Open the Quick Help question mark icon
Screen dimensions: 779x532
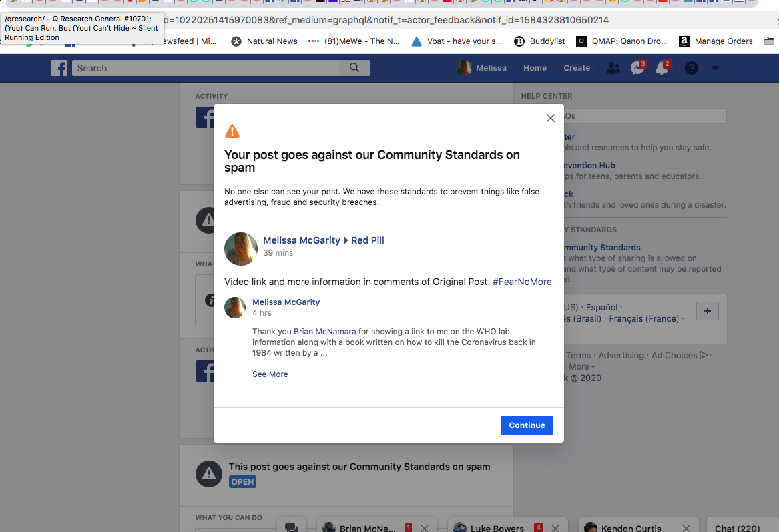point(691,68)
